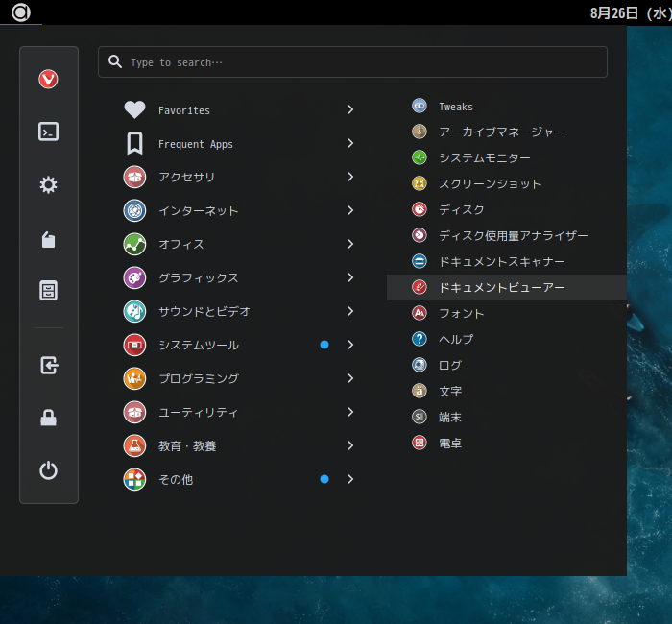This screenshot has height=624, width=672.
Task: Click the スクリーンショット icon
Action: point(420,183)
